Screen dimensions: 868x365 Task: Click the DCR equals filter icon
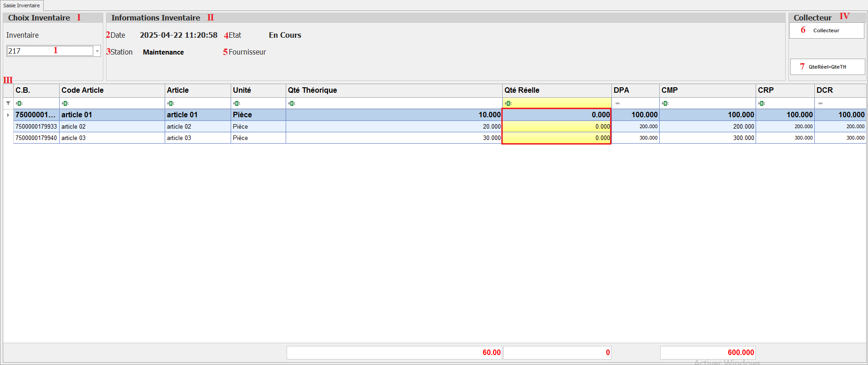(820, 104)
